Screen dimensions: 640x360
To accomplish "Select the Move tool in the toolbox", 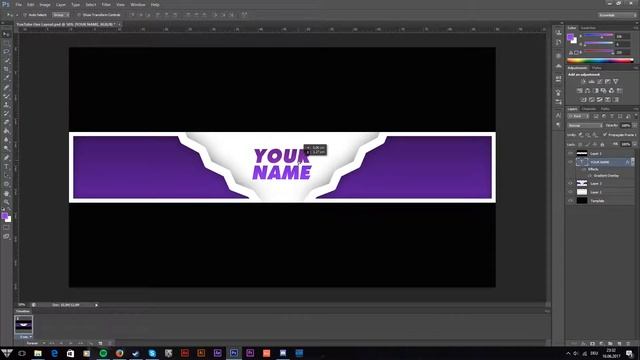I will pos(6,34).
